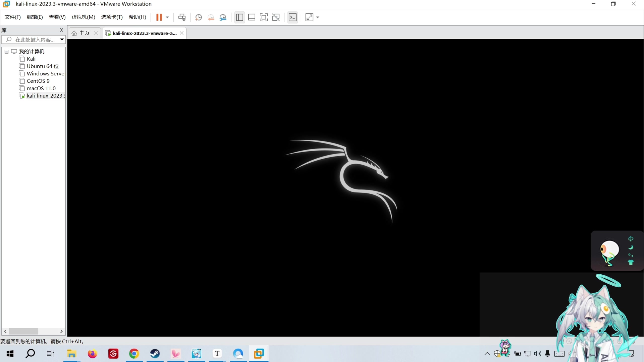Viewport: 644px width, 362px height.
Task: Open the 虚拟机(M) menu
Action: [x=83, y=17]
